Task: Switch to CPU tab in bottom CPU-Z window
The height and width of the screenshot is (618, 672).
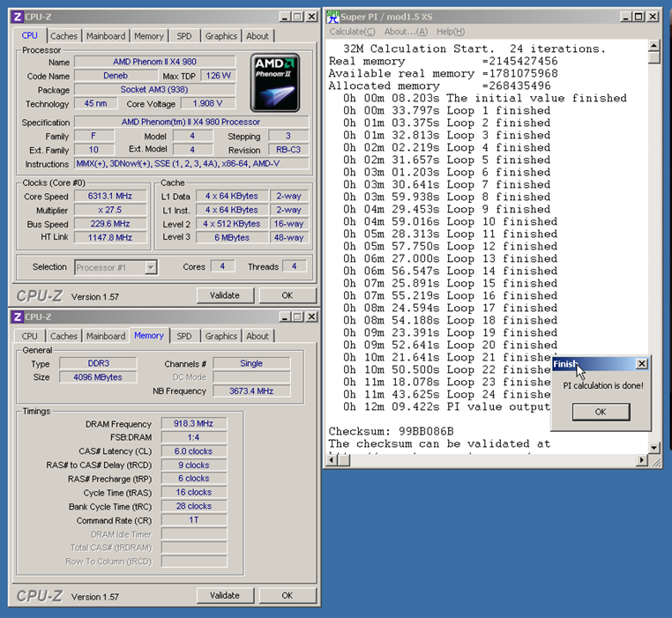Action: point(30,336)
